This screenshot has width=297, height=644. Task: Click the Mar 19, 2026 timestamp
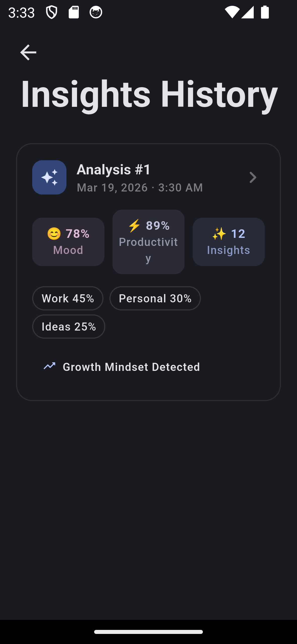coord(140,188)
